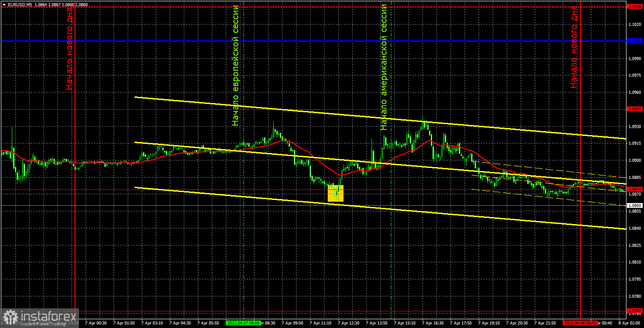Click the 'Начало европейской сессии' vertical label
Viewport: 644px width, 328px height.
pyautogui.click(x=236, y=65)
